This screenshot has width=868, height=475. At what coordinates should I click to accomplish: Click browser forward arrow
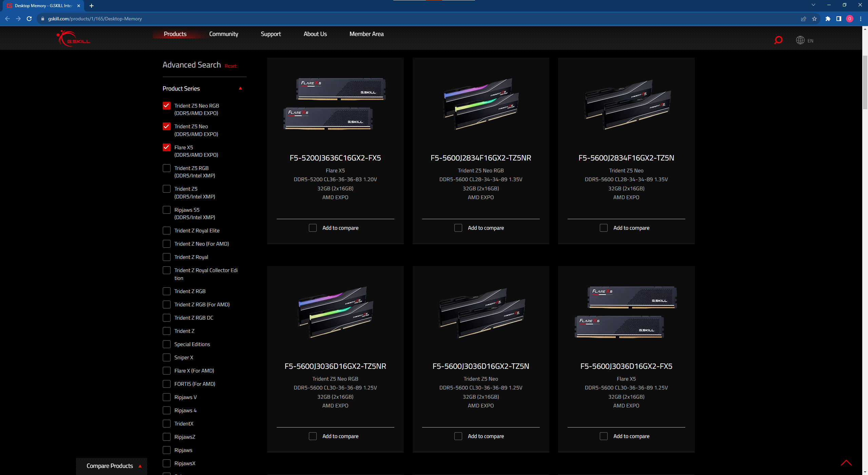point(18,19)
